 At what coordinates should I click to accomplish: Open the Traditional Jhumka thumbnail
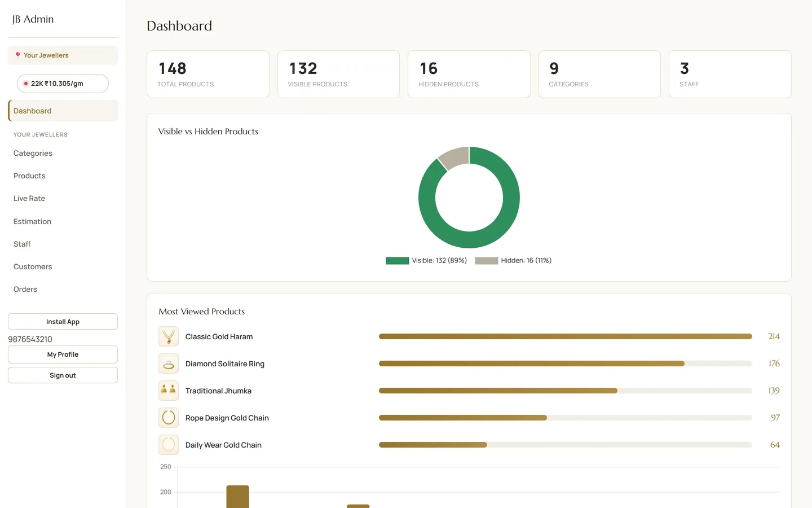pos(169,391)
